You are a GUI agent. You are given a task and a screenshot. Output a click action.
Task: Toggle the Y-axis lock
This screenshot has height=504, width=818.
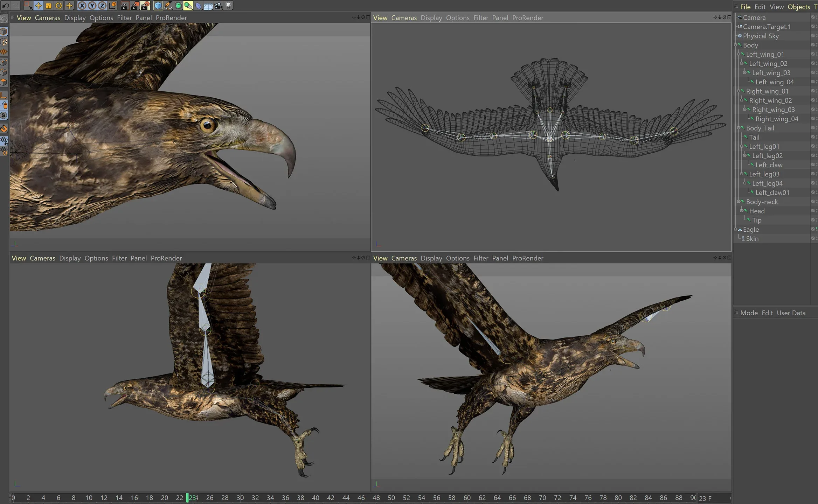coord(92,6)
